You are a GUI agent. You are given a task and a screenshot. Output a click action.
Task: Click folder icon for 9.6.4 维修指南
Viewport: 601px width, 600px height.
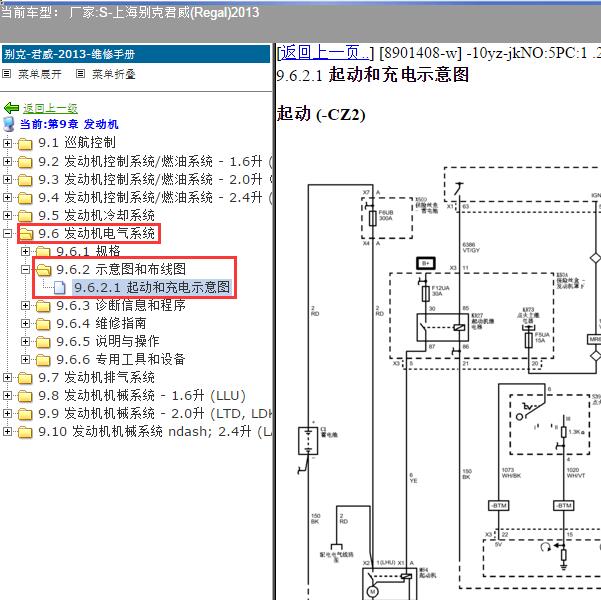(x=43, y=324)
